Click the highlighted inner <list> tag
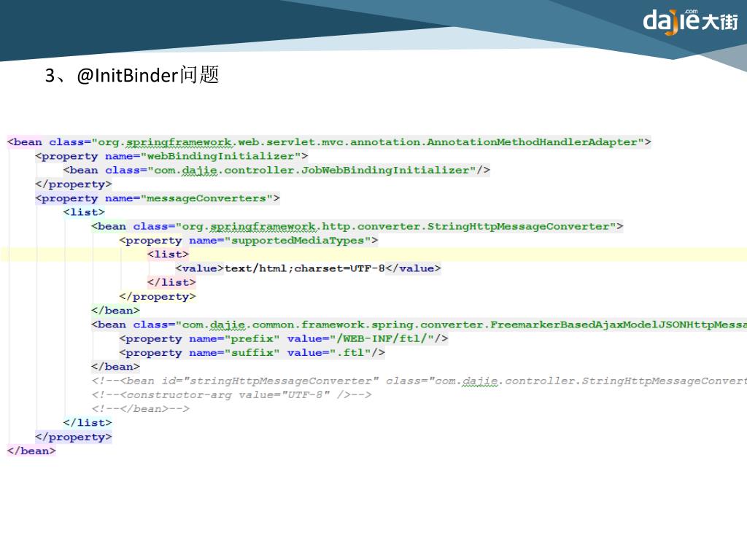 tap(169, 254)
